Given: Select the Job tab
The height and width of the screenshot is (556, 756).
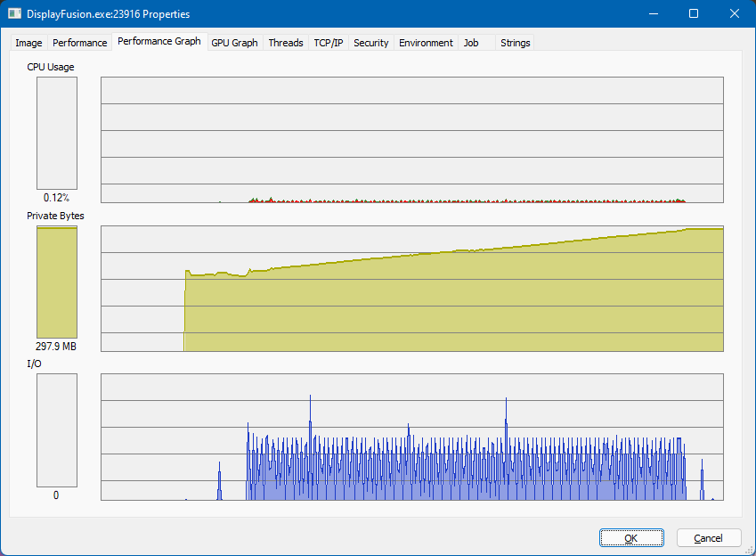Looking at the screenshot, I should pos(471,43).
